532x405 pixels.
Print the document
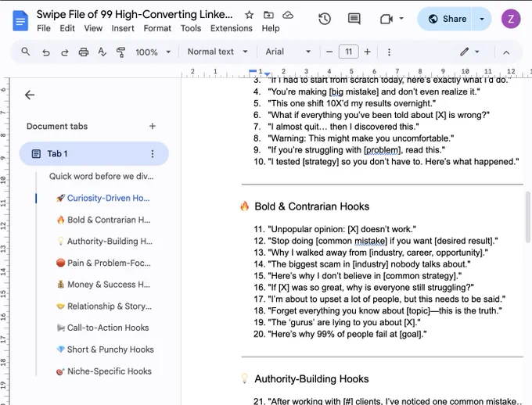84,52
